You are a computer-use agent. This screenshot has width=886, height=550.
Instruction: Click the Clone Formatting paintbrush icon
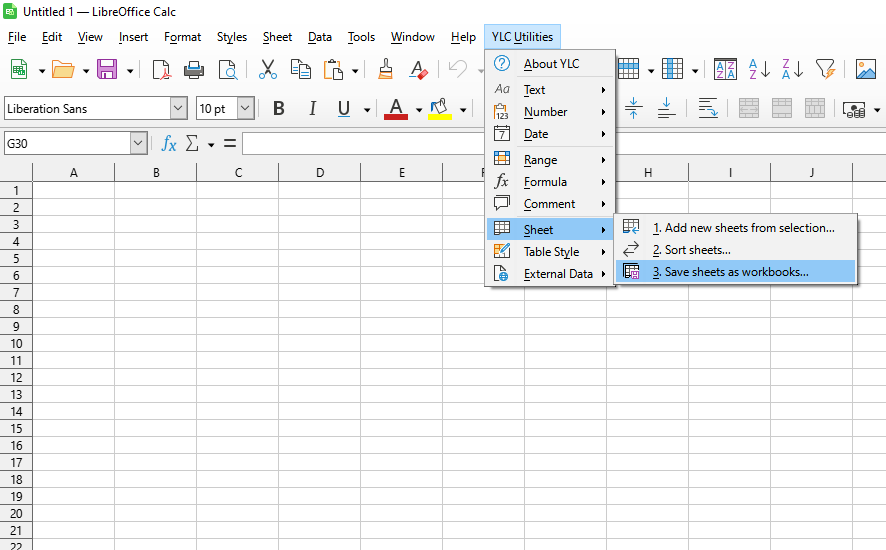pos(385,69)
